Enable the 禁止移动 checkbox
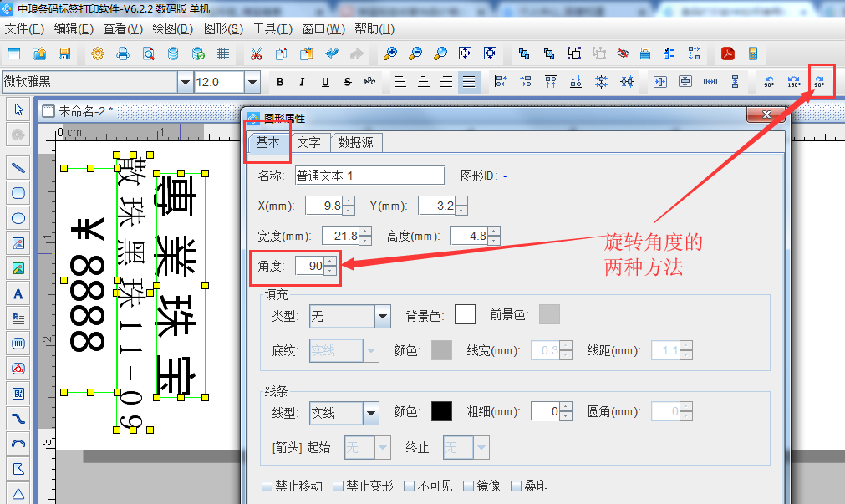This screenshot has width=845, height=504. coord(267,486)
